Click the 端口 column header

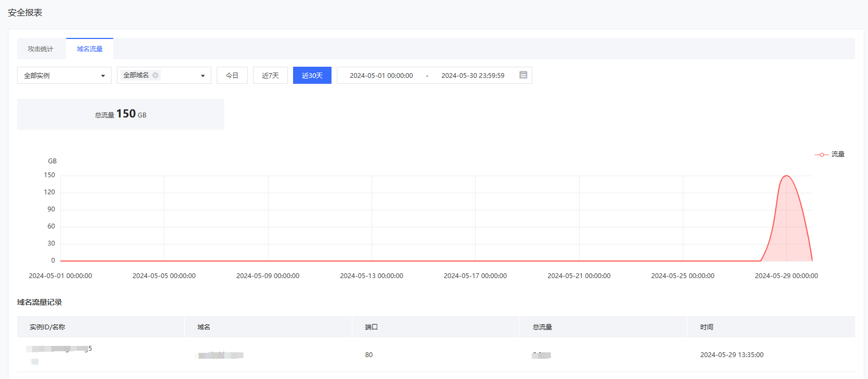click(372, 327)
